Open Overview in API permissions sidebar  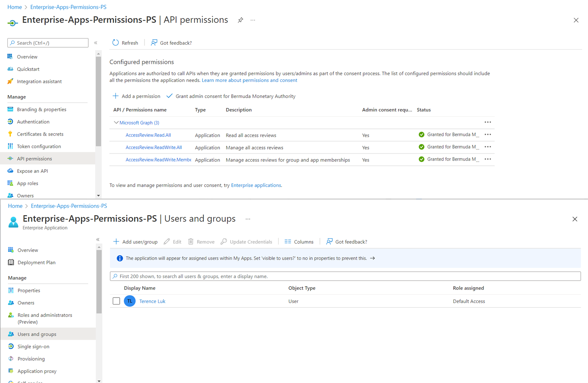tap(27, 57)
